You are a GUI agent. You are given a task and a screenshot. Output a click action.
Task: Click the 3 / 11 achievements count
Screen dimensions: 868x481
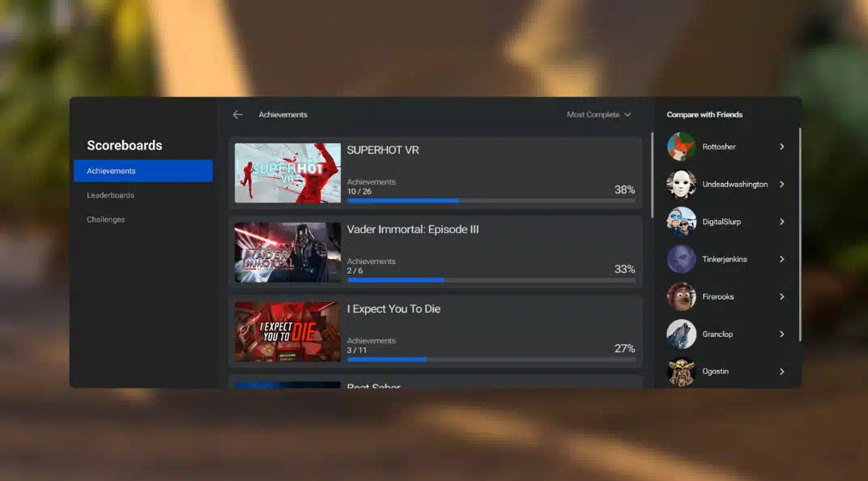[356, 351]
